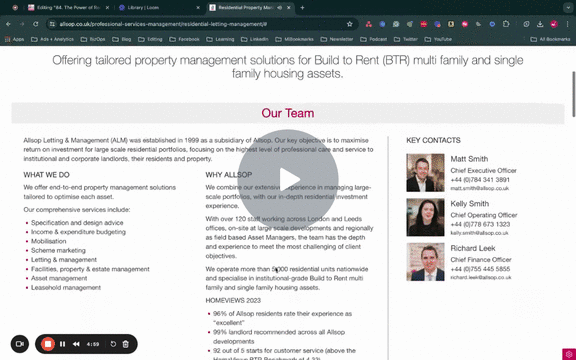This screenshot has width=576, height=360.
Task: Click the "Scheme marketing" list item
Action: 58,251
